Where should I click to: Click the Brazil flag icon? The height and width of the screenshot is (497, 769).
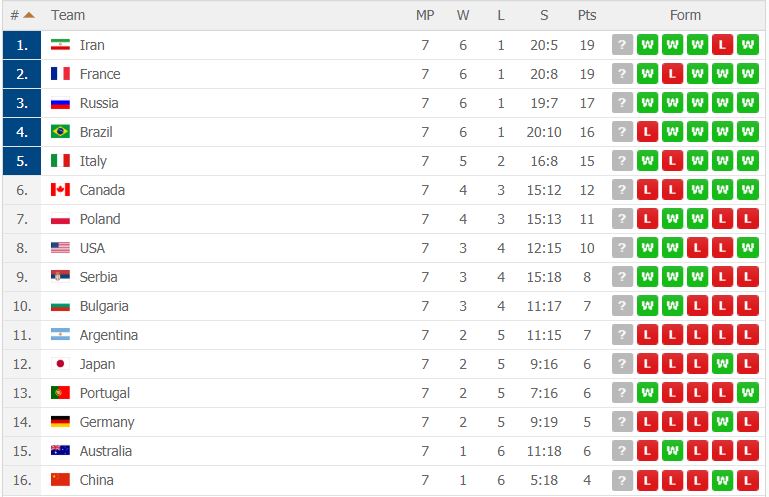coord(60,132)
